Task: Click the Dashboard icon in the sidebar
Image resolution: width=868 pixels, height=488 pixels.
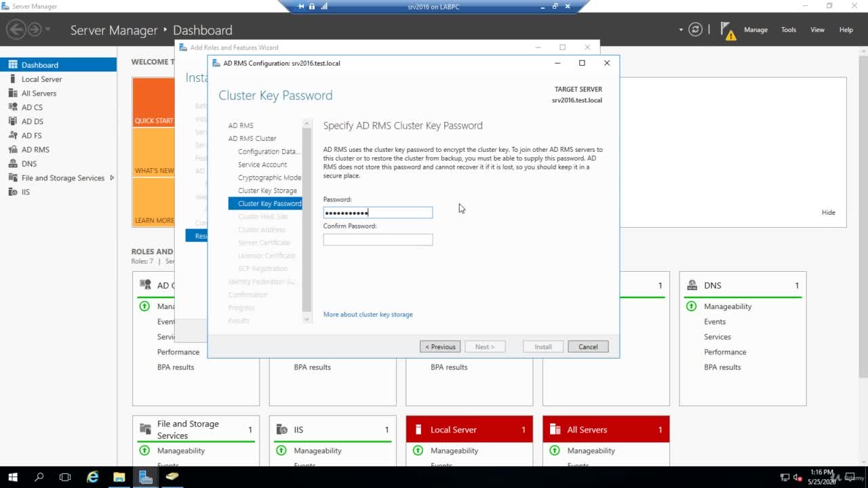Action: (x=12, y=65)
